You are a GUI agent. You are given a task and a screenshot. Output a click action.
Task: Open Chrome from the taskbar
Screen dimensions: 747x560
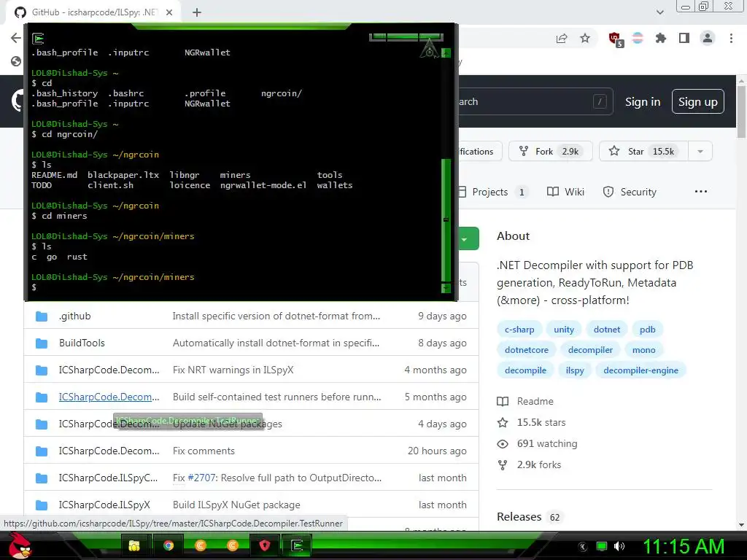click(x=169, y=545)
